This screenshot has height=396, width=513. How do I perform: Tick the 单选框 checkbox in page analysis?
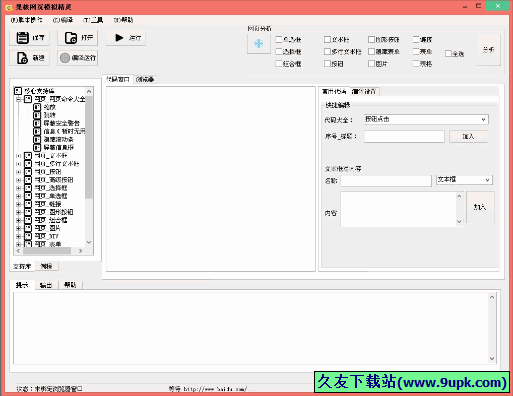click(x=279, y=39)
